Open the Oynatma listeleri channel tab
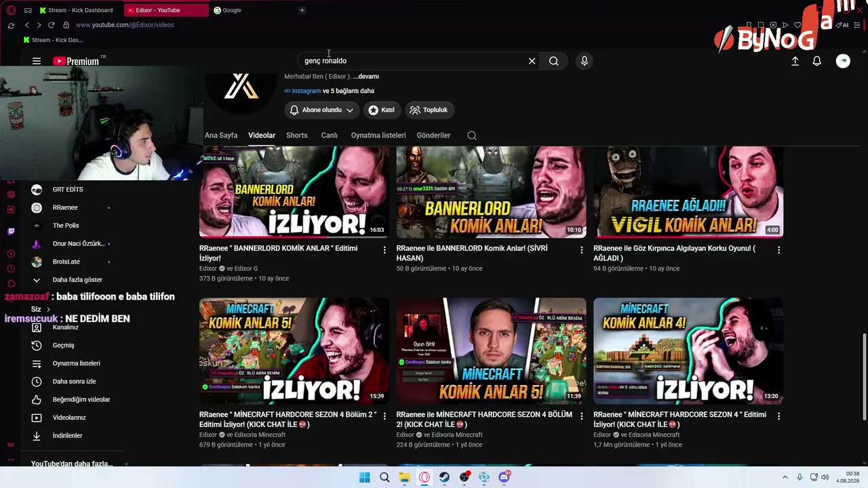 click(x=378, y=136)
